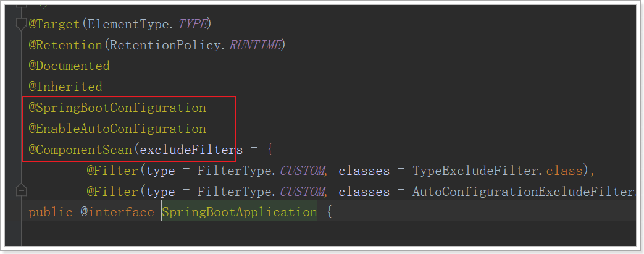The height and width of the screenshot is (254, 644).
Task: Select the SpringBootApplication interface name
Action: [240, 213]
